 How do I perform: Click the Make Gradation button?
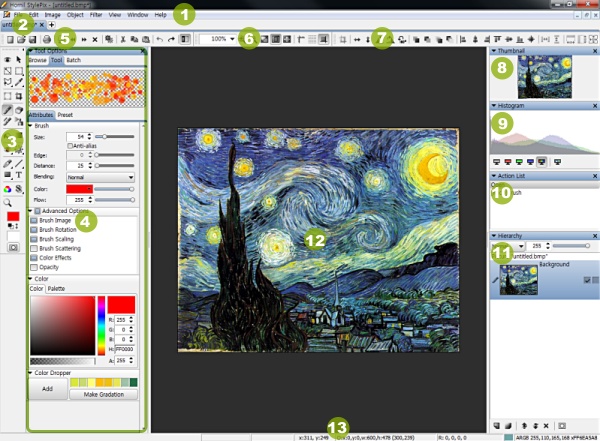tap(104, 394)
